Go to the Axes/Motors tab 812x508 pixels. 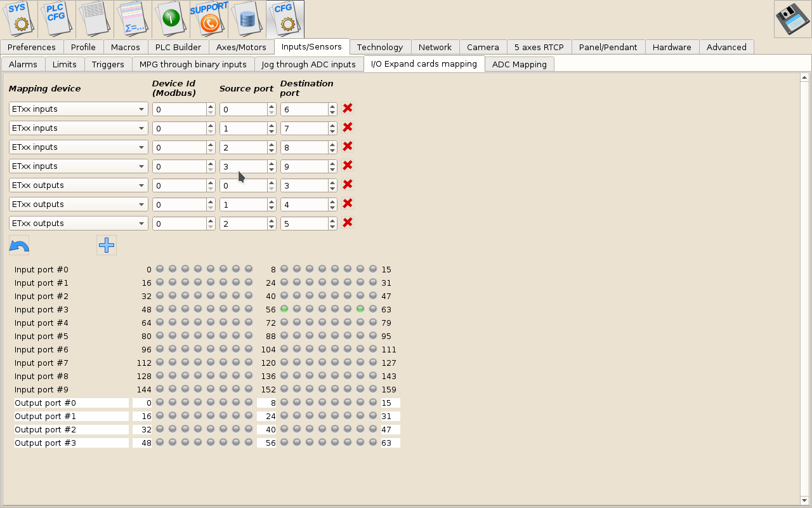(x=241, y=47)
